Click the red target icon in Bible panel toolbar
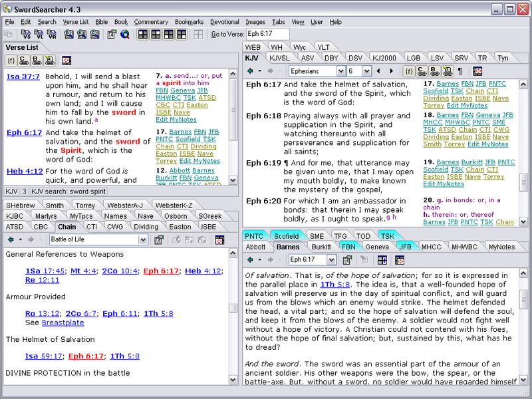Image resolution: width=532 pixels, height=399 pixels. [477, 71]
